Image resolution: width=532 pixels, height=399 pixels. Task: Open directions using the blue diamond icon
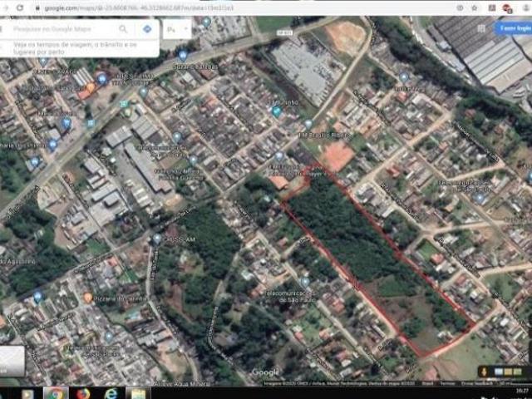click(147, 29)
